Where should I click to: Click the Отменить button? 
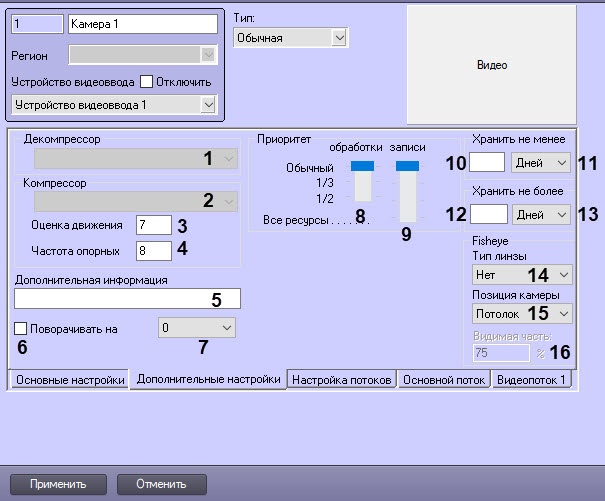click(162, 484)
